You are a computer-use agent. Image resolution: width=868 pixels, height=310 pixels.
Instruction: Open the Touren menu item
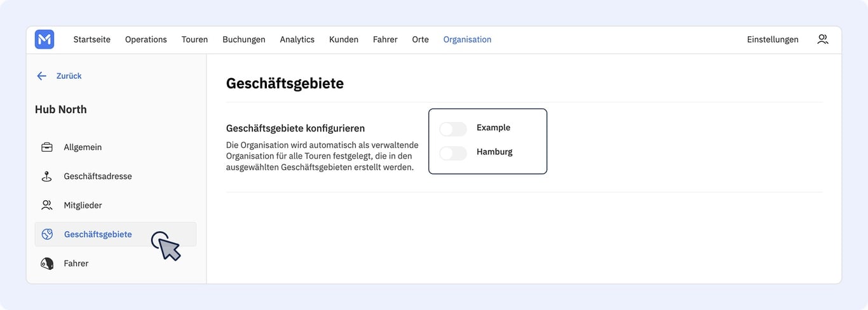click(194, 39)
